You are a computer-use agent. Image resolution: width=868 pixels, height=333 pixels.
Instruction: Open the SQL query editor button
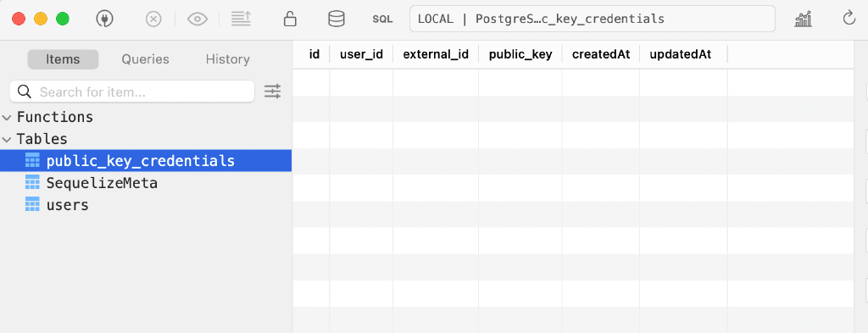[x=382, y=19]
